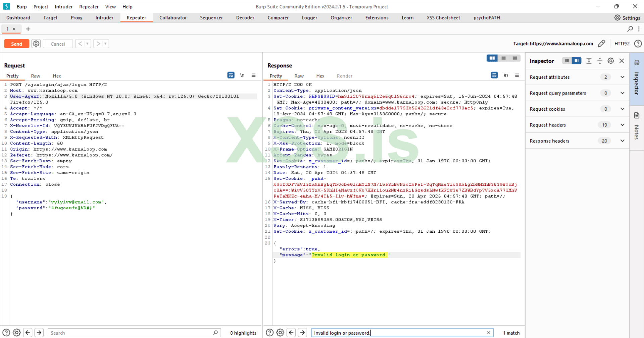Open the Repeater send settings gear
Viewport: 644px width, 338px height.
coord(36,44)
